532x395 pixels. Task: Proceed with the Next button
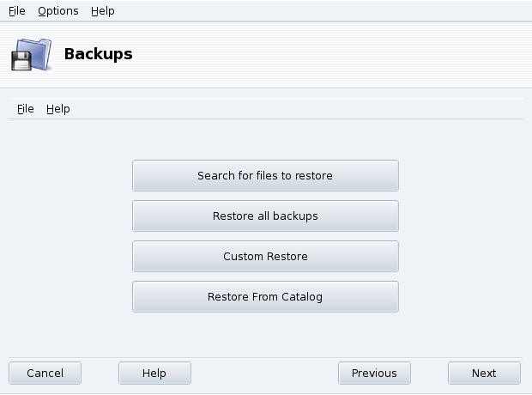pyautogui.click(x=484, y=373)
